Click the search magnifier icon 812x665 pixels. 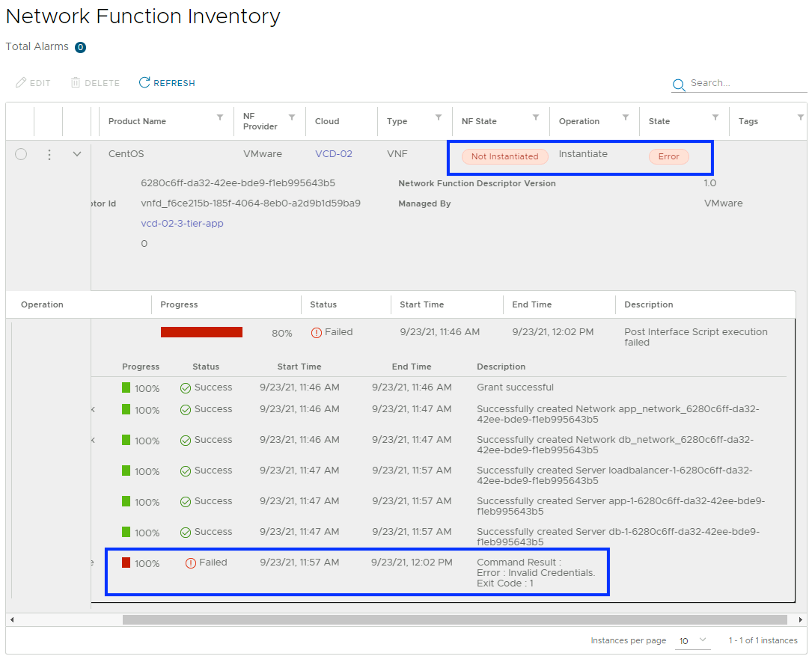679,85
